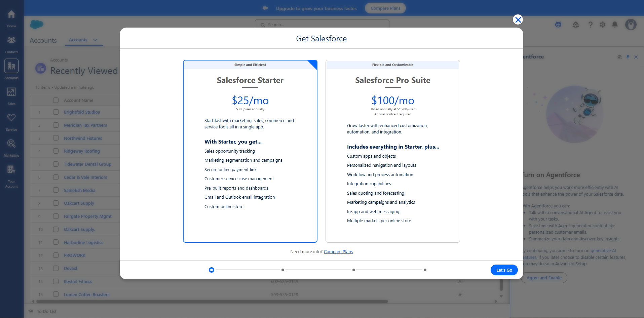Click the list scroll-down arrow
This screenshot has width=644, height=318.
[501, 296]
